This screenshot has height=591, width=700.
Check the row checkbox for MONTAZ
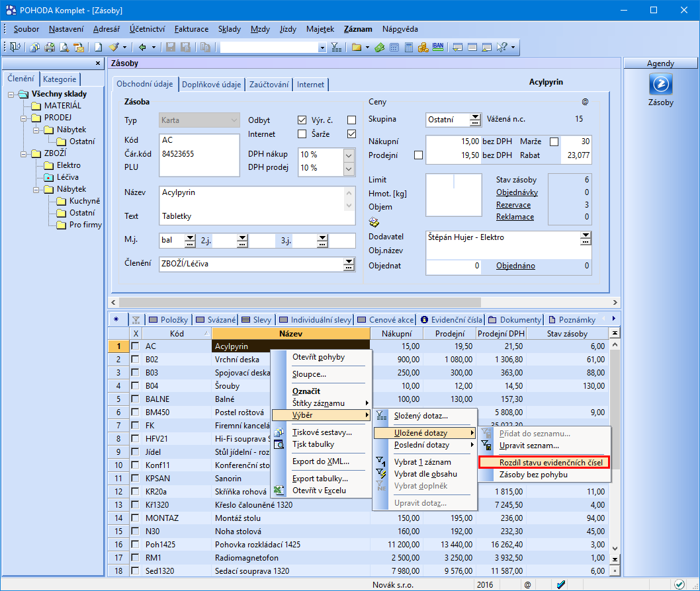[x=135, y=518]
